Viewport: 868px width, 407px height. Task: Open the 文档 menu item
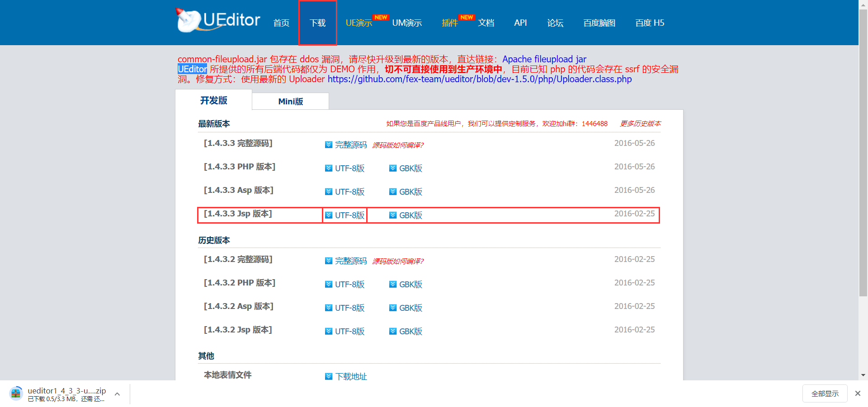click(x=486, y=23)
